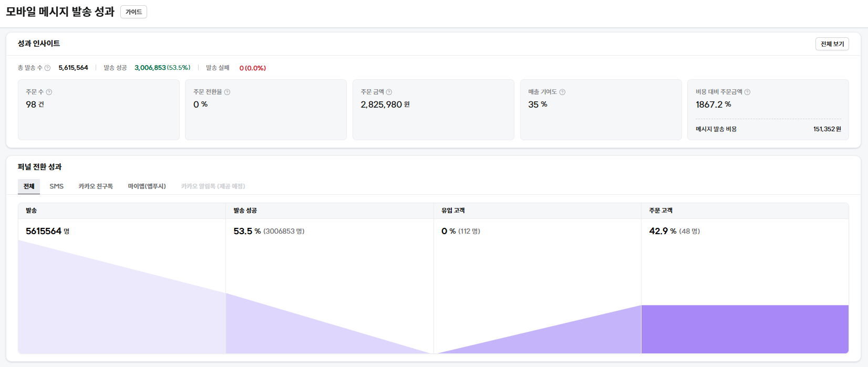
Task: Open the 주문 수 help tooltip icon
Action: [x=49, y=92]
